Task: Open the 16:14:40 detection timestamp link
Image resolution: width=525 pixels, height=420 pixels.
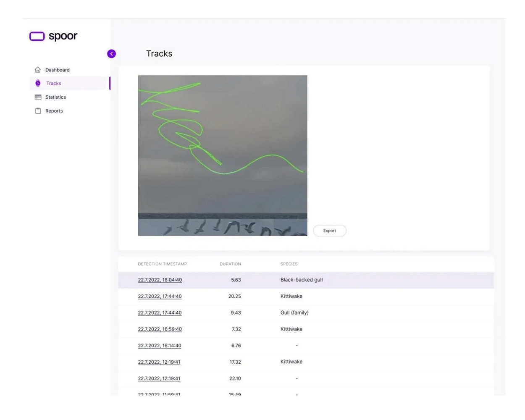Action: point(159,346)
